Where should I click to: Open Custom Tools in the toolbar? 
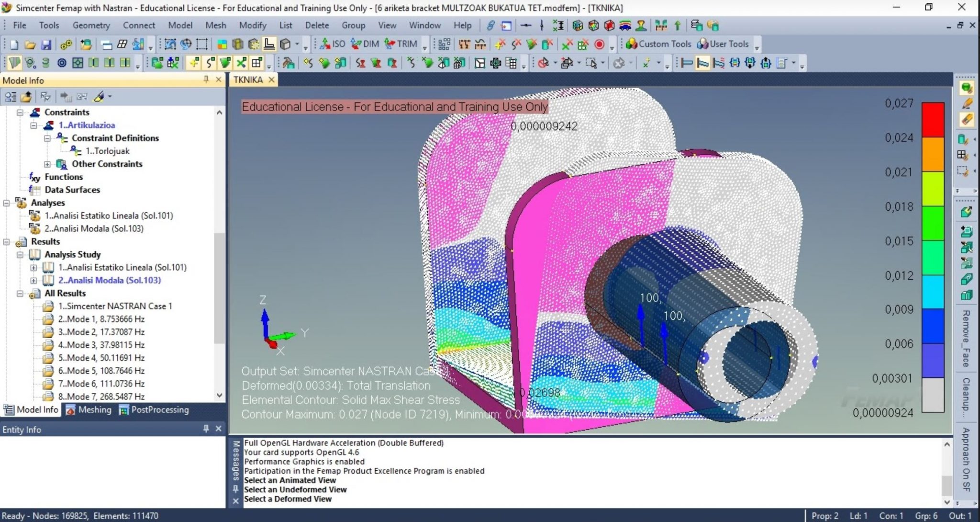[x=658, y=44]
